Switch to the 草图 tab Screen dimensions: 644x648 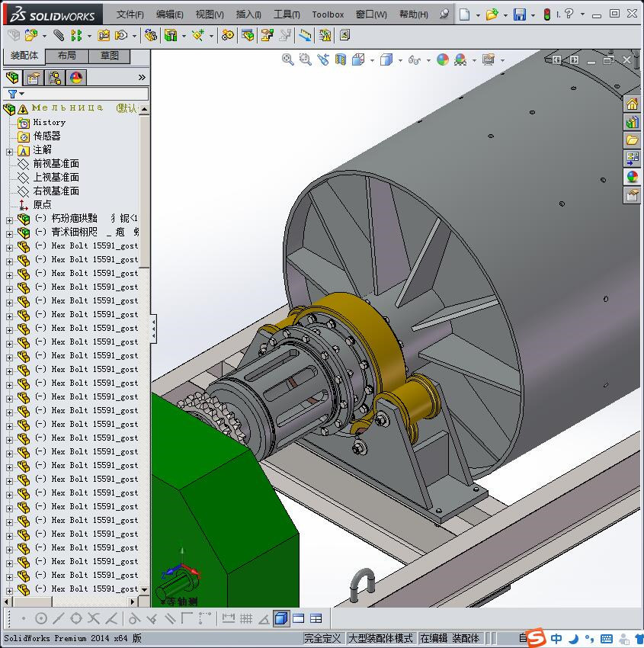pyautogui.click(x=110, y=56)
